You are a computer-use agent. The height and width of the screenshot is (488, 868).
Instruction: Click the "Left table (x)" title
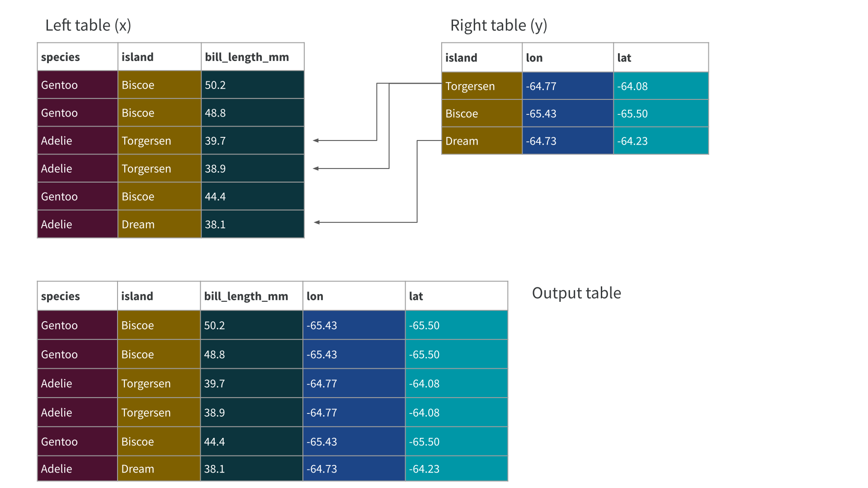[x=88, y=25]
